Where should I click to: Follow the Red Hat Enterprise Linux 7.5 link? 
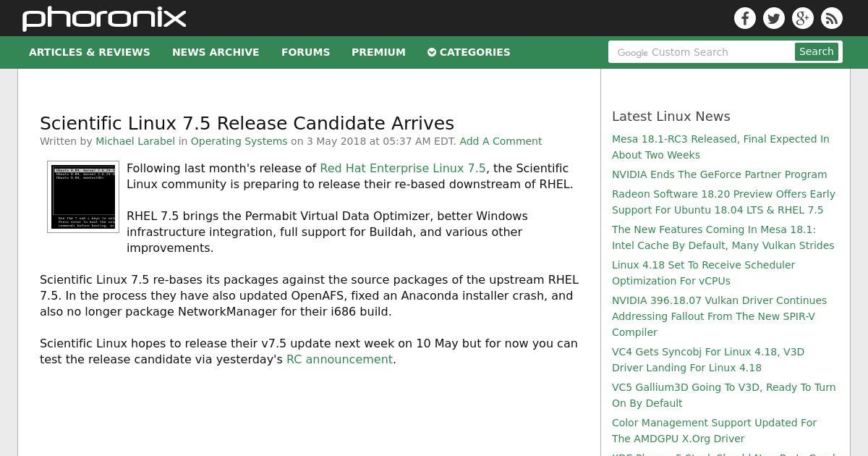[403, 168]
